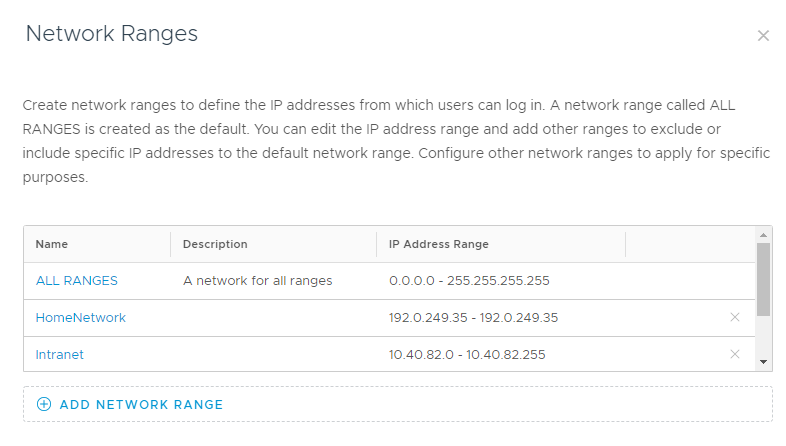The height and width of the screenshot is (446, 786).
Task: Click the table scrollbar's down arrow
Action: click(763, 361)
